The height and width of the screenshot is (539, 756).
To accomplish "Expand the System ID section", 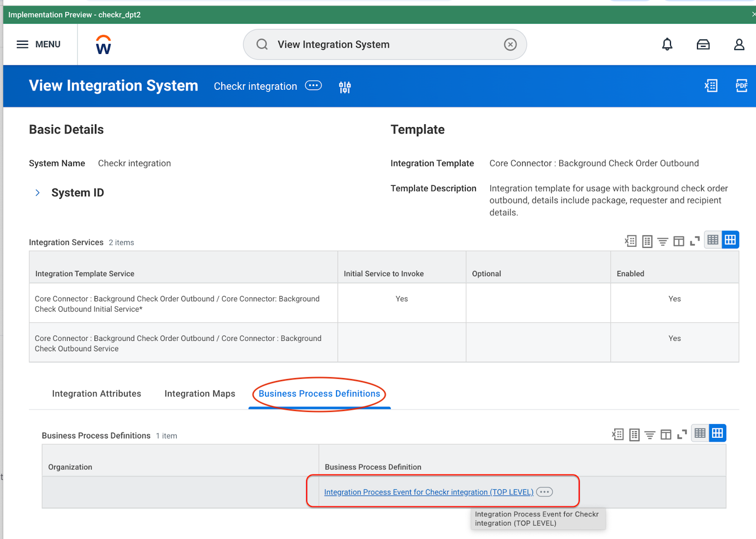I will tap(37, 192).
